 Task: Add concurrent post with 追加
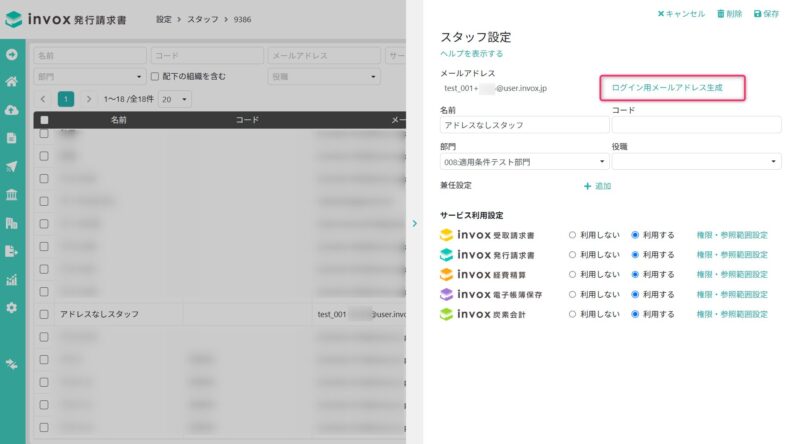(597, 186)
